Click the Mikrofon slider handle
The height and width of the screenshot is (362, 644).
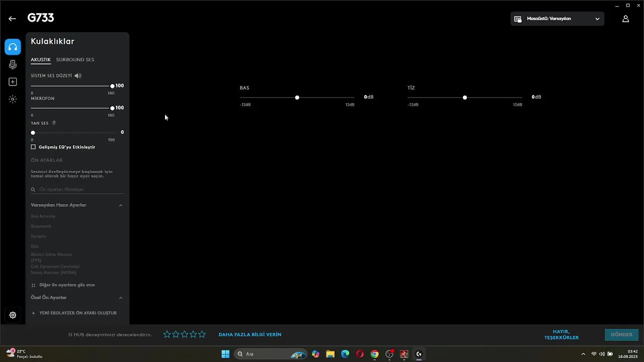click(112, 108)
